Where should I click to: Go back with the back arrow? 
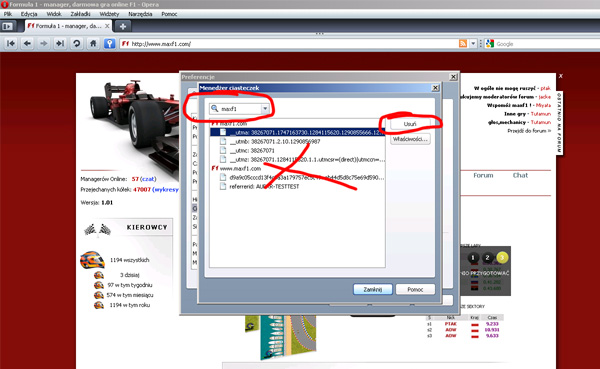pos(27,44)
